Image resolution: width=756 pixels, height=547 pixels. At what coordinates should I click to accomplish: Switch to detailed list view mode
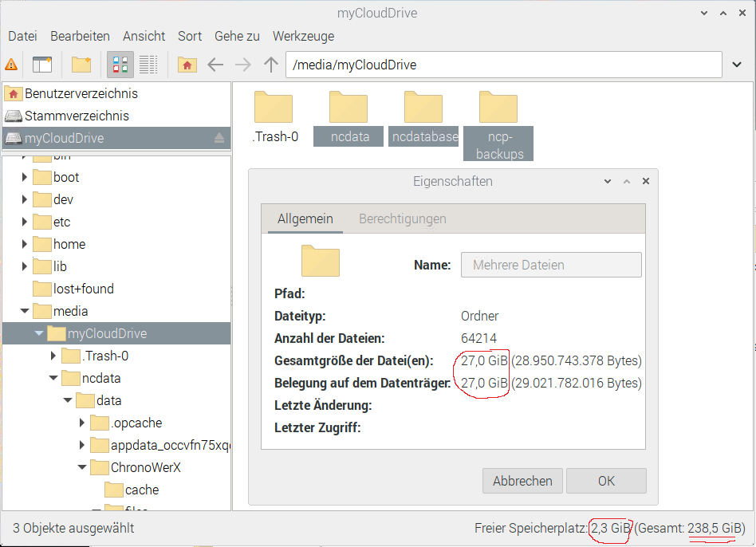pyautogui.click(x=148, y=65)
